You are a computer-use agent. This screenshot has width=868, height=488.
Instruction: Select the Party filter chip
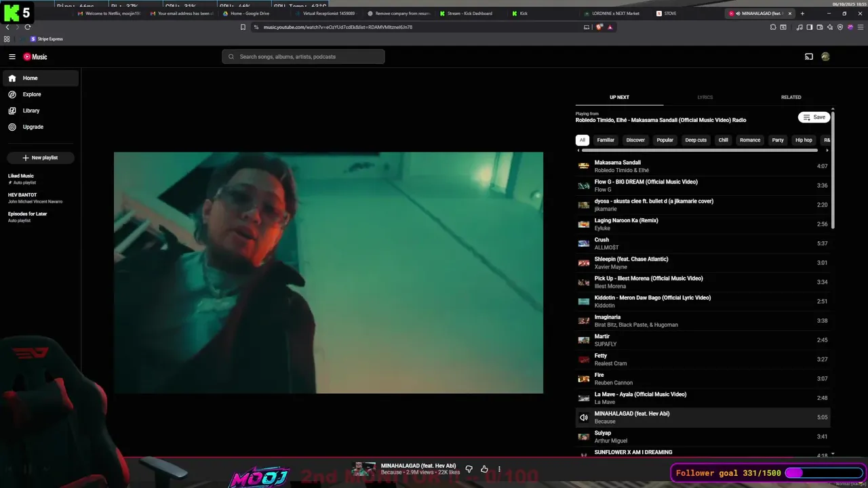(778, 140)
